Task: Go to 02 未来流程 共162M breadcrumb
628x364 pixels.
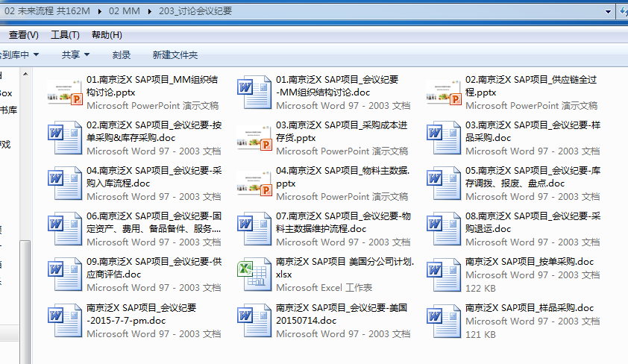Action: [47, 10]
